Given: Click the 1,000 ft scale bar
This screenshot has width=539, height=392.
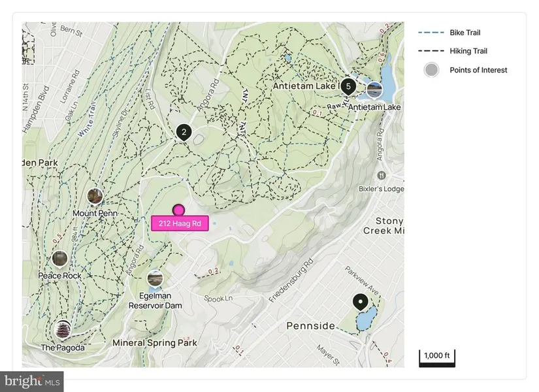Looking at the screenshot, I should (x=437, y=357).
